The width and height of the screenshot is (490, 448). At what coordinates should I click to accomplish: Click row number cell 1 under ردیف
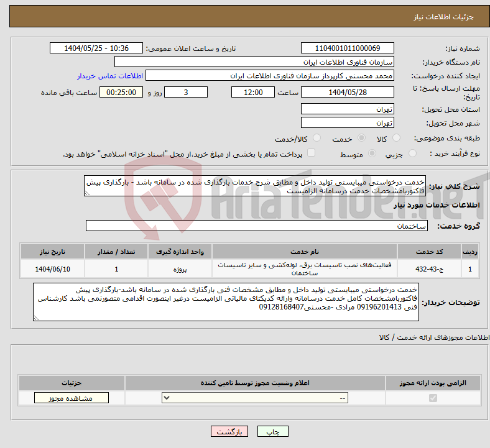[x=470, y=269]
